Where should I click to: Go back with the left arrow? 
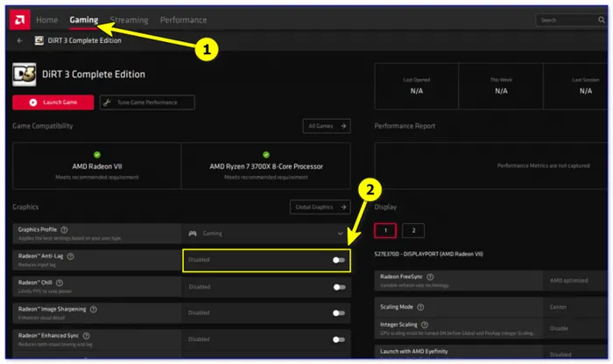point(19,40)
